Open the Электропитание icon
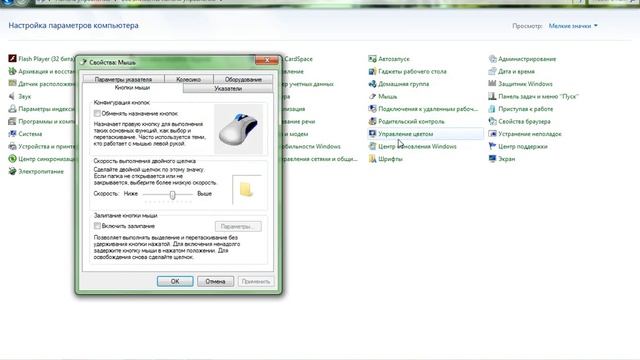This screenshot has width=640, height=360. tap(12, 171)
